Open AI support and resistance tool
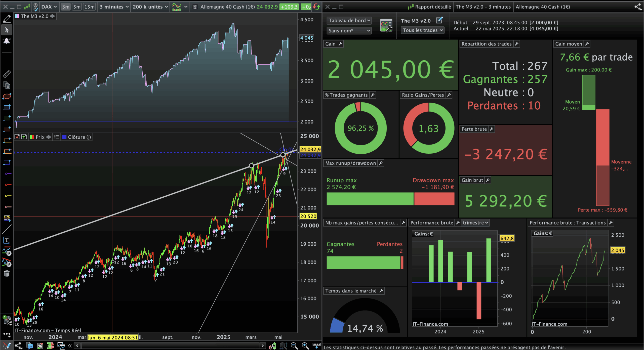This screenshot has width=644, height=350. (7, 251)
